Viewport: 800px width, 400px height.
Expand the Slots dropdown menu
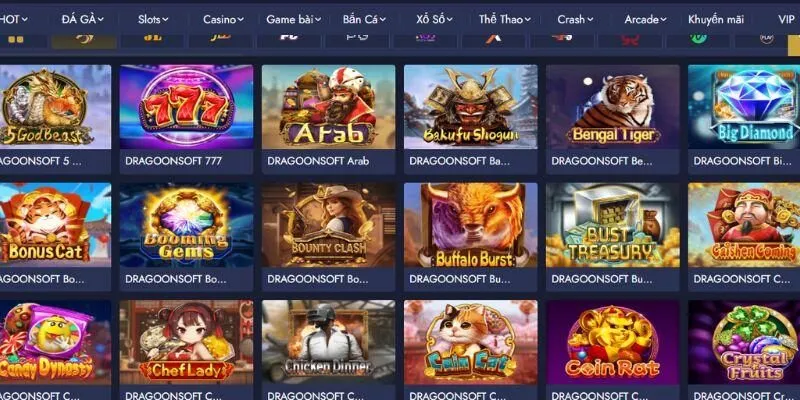click(153, 19)
